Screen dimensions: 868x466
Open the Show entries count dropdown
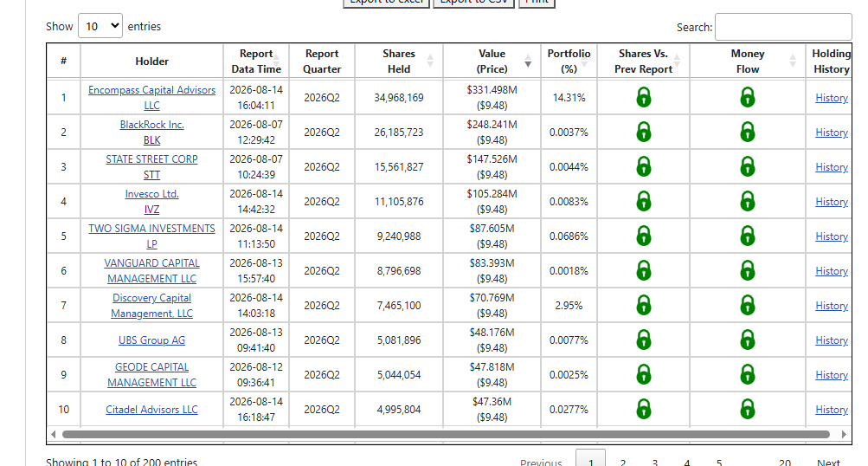100,26
